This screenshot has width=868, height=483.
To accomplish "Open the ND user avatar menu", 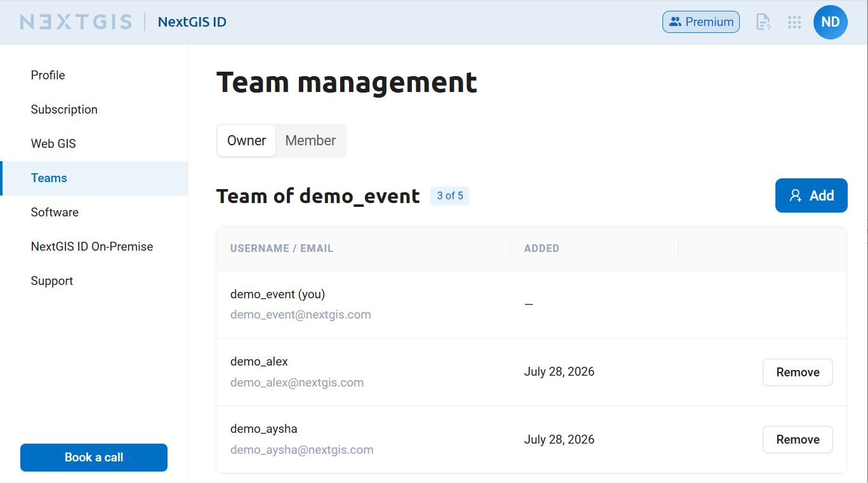I will [831, 22].
